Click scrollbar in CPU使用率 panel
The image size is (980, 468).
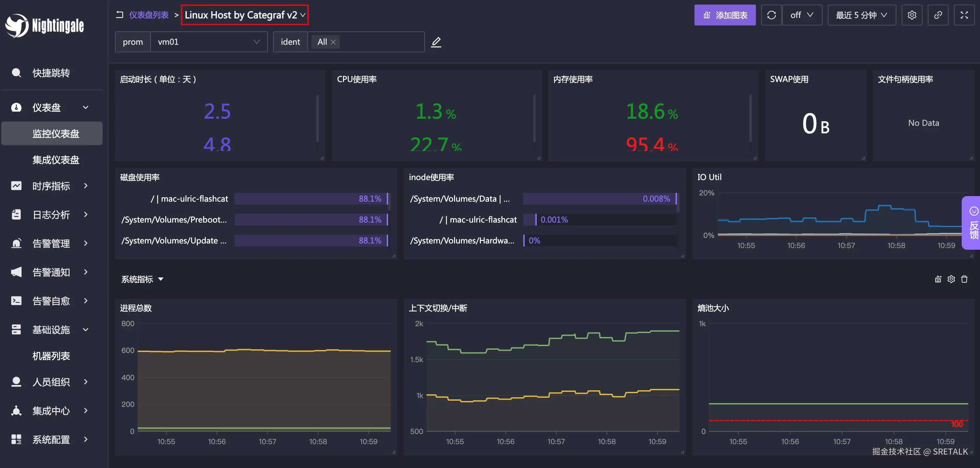[x=534, y=118]
